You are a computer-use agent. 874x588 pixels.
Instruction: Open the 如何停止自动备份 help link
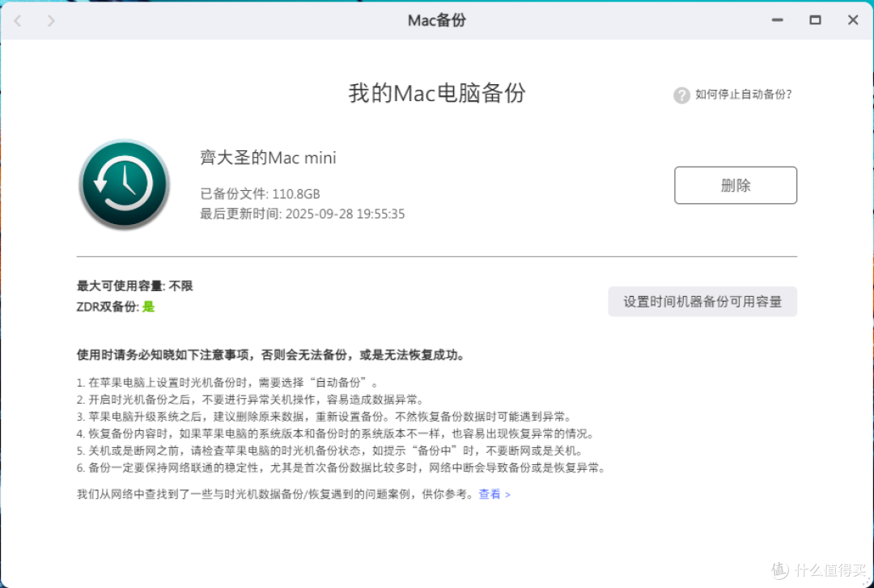click(741, 95)
